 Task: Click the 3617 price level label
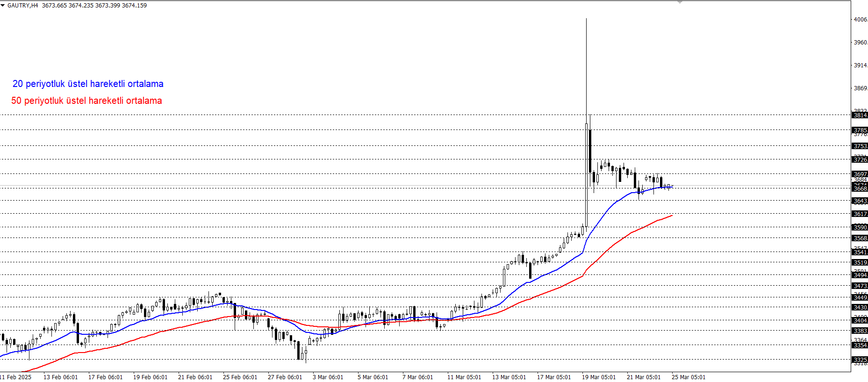click(x=860, y=214)
